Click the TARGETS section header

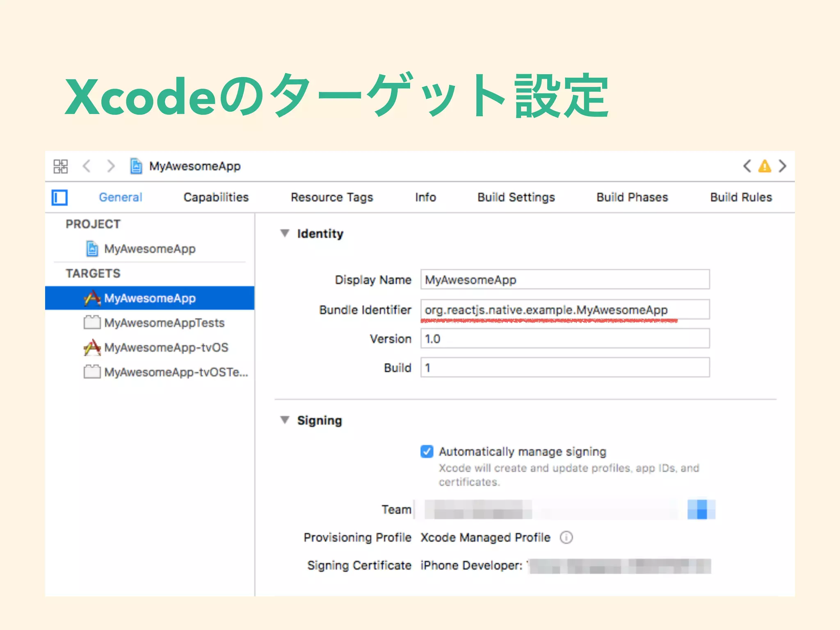93,273
